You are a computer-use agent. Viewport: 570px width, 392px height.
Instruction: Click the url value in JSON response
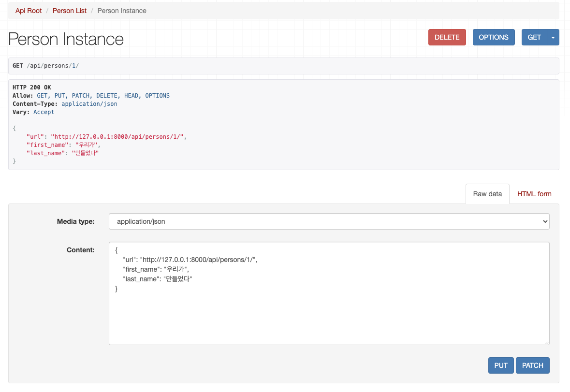(x=117, y=137)
